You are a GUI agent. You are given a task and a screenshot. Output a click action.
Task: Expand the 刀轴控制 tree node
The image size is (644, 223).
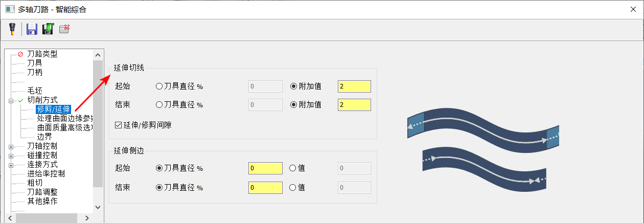11,146
